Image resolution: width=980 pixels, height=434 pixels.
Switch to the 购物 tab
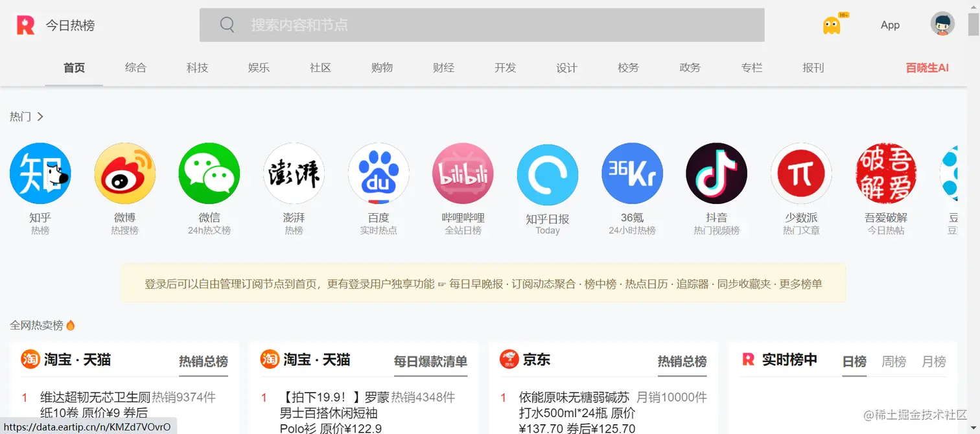tap(382, 67)
